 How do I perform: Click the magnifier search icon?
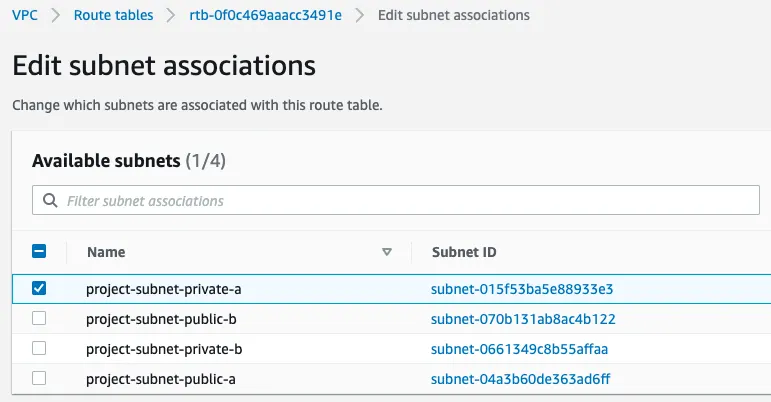(x=50, y=201)
